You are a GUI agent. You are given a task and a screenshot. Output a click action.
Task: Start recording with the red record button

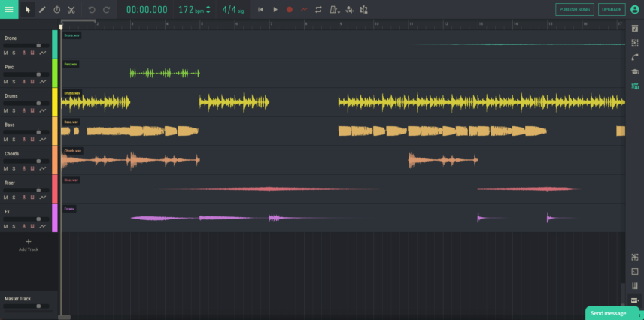click(x=290, y=10)
